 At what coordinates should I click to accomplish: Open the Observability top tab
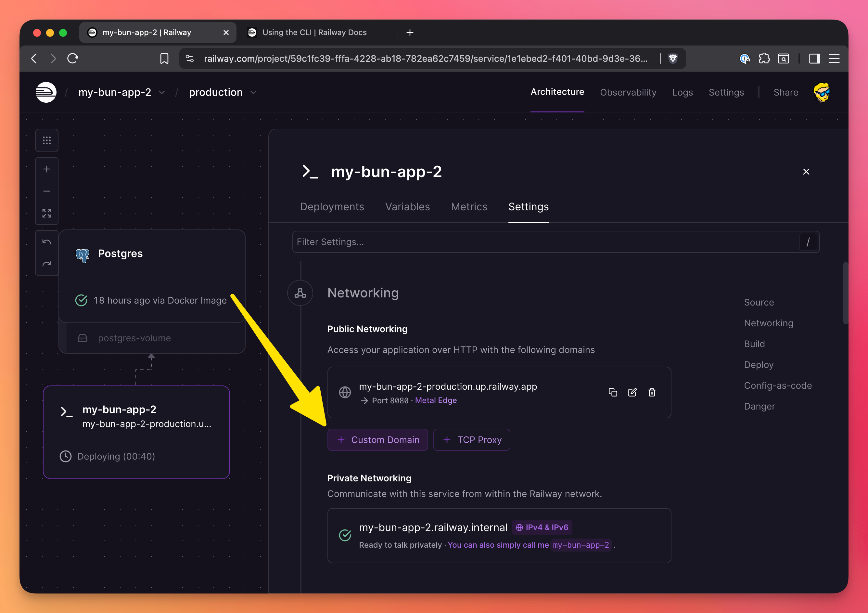628,92
